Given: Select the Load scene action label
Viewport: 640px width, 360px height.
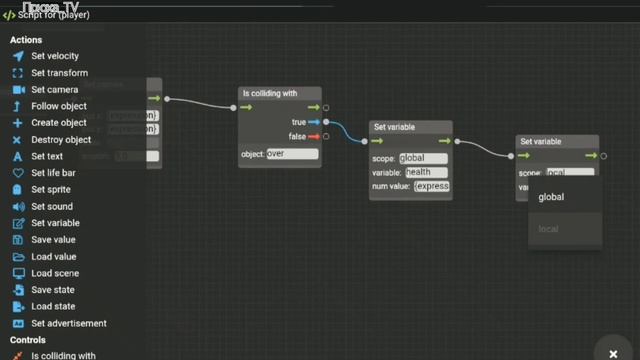Looking at the screenshot, I should click(56, 273).
